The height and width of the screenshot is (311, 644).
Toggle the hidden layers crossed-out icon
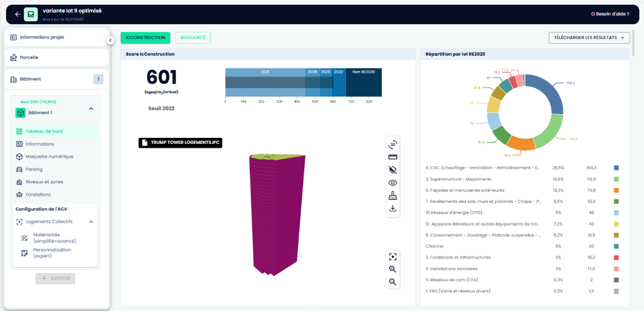[x=393, y=170]
